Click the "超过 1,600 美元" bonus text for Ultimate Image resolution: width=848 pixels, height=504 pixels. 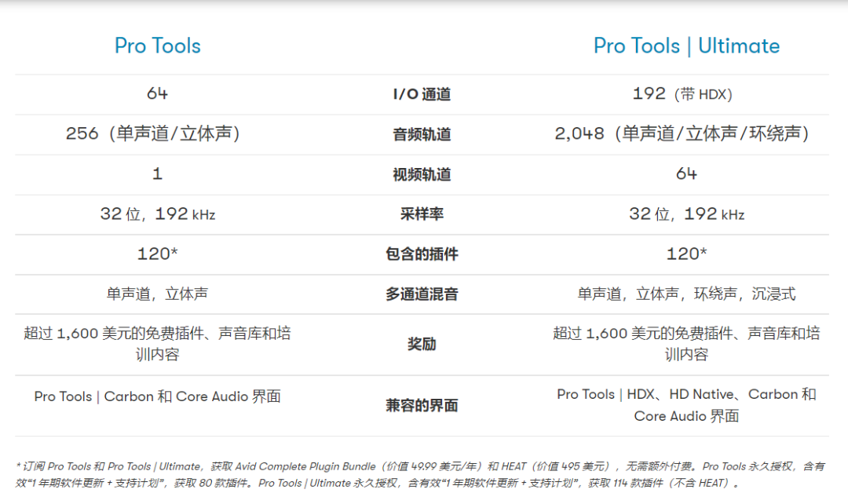coord(686,344)
